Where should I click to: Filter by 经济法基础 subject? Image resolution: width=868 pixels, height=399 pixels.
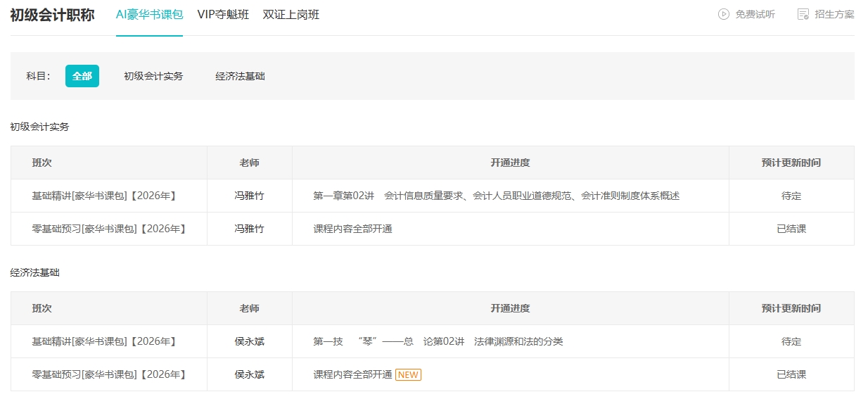point(240,76)
